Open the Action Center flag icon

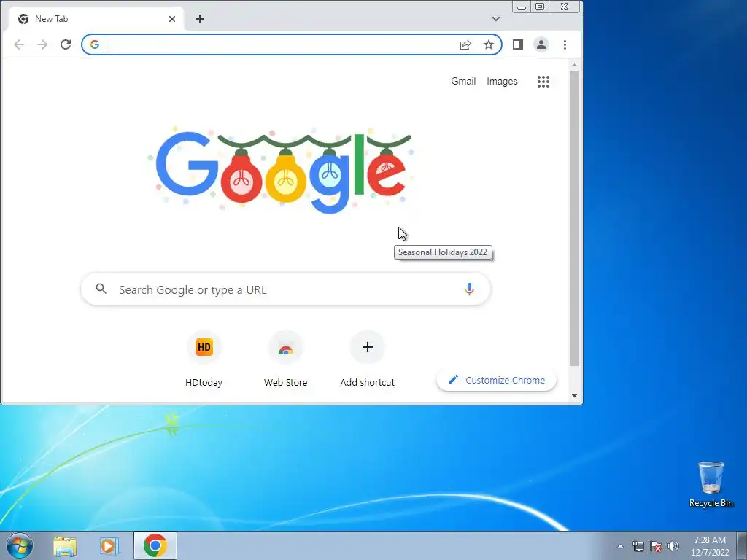pos(656,547)
